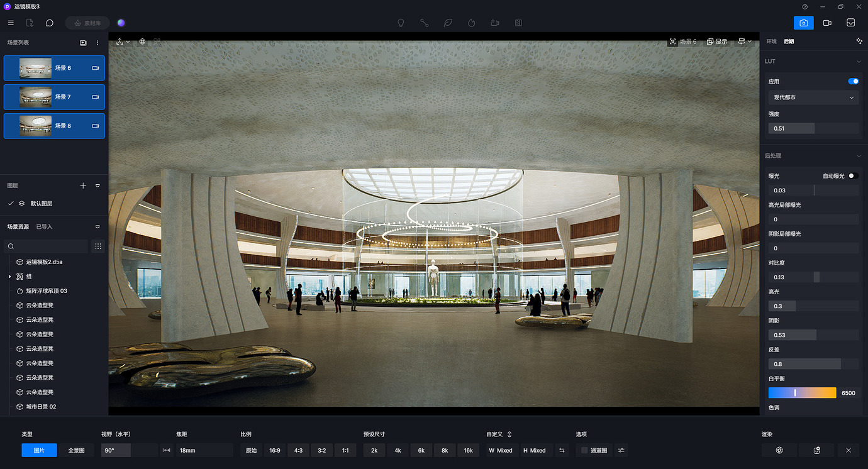Select the 16:9 aspect ratio button

tap(275, 450)
